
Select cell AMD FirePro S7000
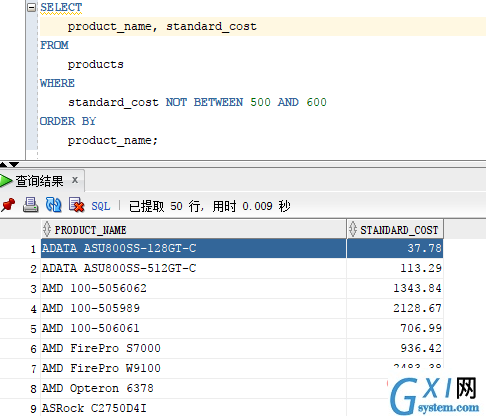[193, 348]
